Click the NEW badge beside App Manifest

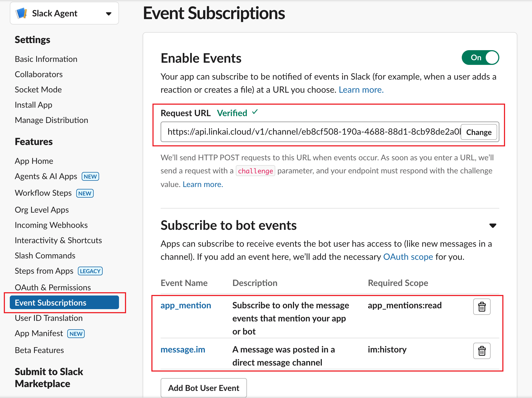click(x=76, y=334)
